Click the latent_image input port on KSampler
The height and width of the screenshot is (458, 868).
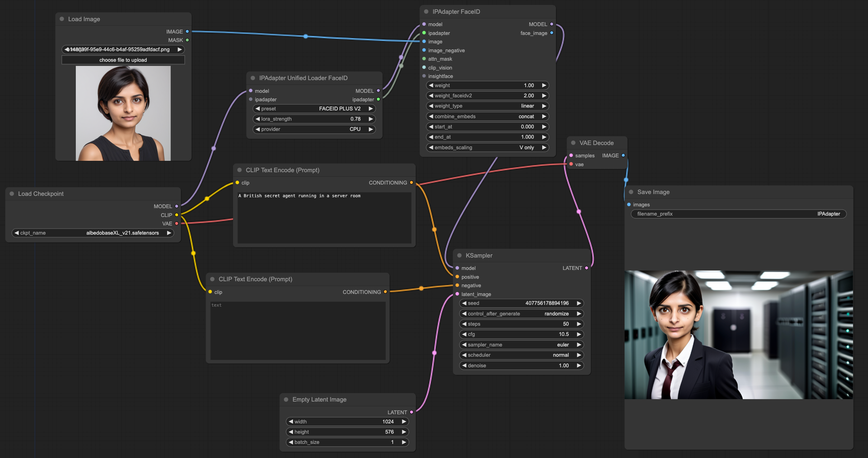457,294
